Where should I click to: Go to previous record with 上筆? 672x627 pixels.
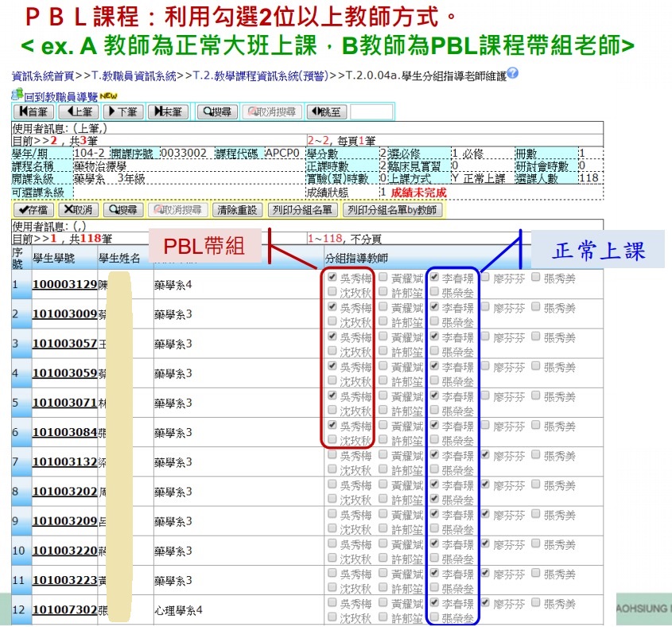79,112
